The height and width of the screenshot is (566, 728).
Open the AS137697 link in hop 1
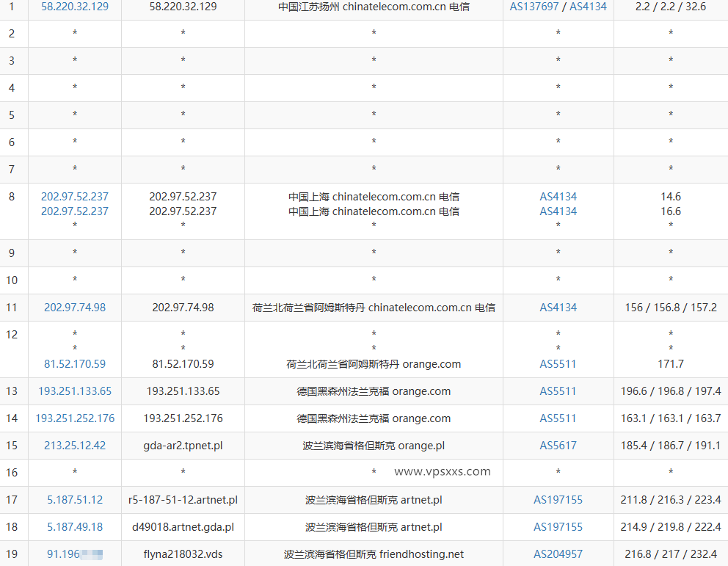pos(534,7)
